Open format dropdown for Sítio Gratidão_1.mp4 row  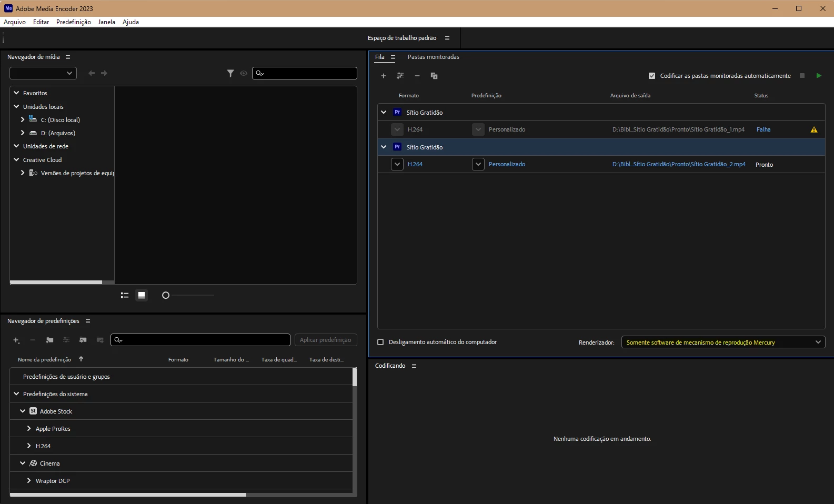pyautogui.click(x=397, y=129)
